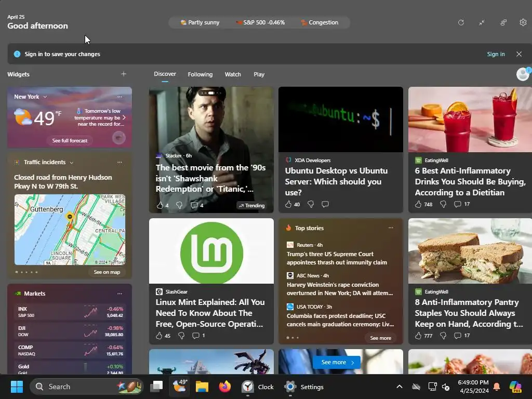Open the Ubuntu terminal image thumbnail
This screenshot has width=532, height=399.
[341, 119]
